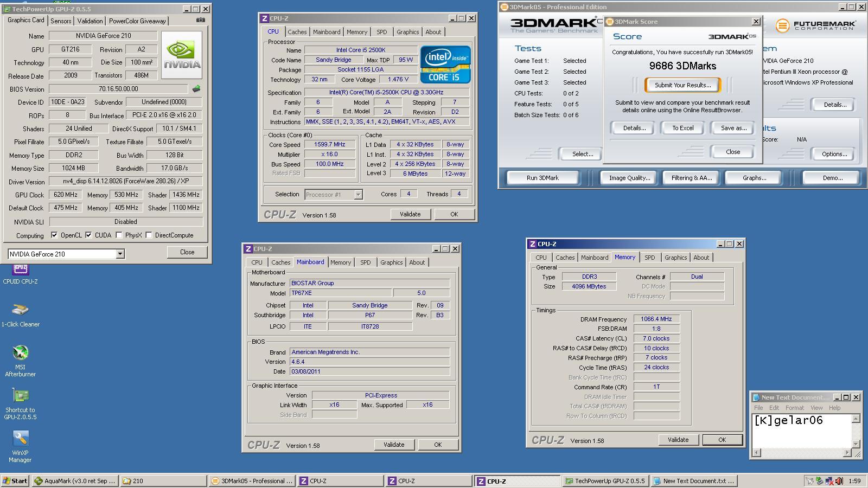Click the motherboard model TP67XE field

pyautogui.click(x=341, y=293)
